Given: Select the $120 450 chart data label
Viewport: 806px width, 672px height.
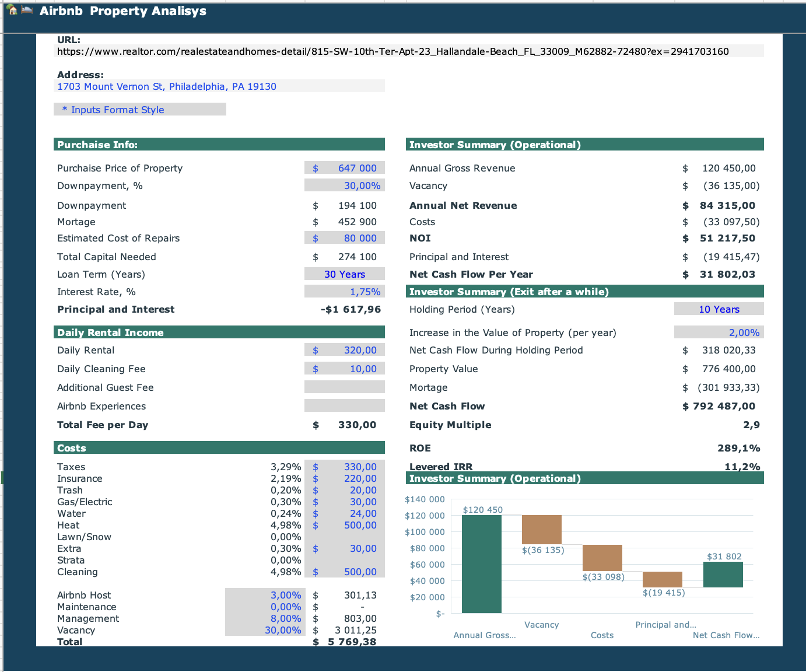Looking at the screenshot, I should 482,510.
